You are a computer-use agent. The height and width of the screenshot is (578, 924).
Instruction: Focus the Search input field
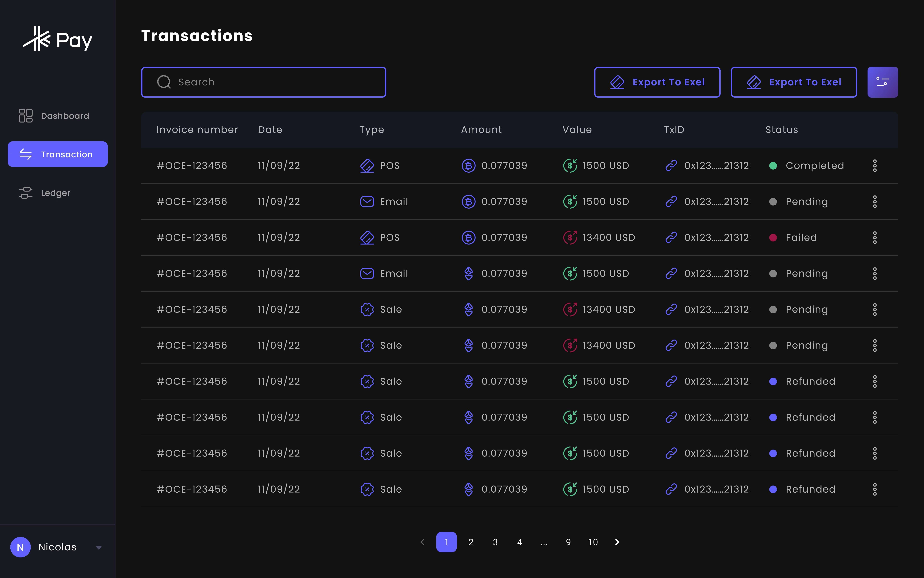tap(263, 82)
